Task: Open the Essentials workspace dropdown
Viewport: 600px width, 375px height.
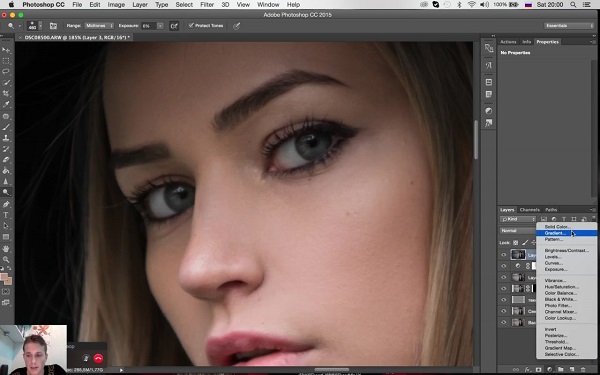Action: (x=569, y=26)
